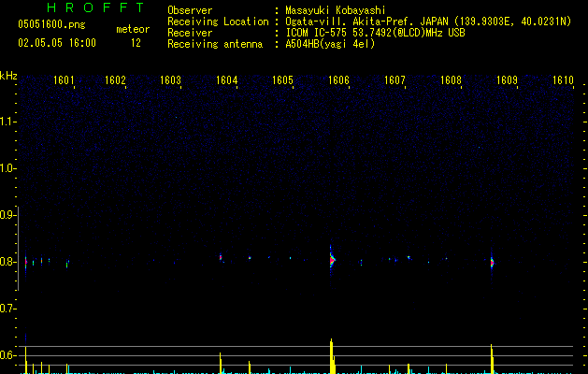588x374 pixels.
Task: Select observer name Masayuki Kobayashi
Action: (336, 10)
